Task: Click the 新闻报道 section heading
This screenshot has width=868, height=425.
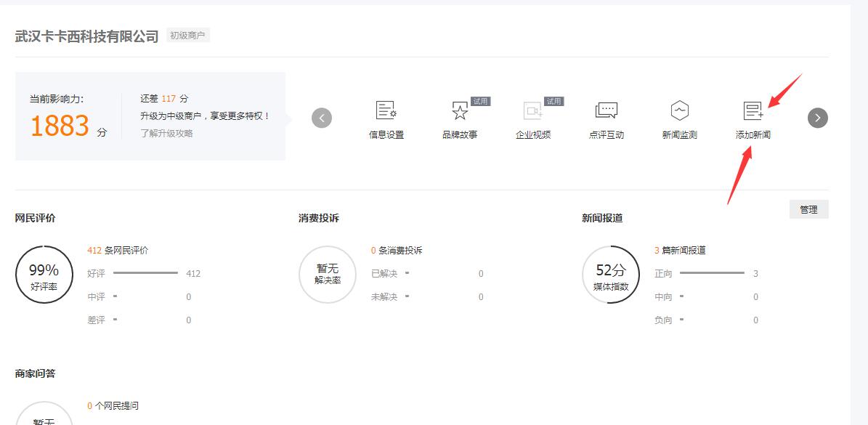Action: [x=602, y=218]
